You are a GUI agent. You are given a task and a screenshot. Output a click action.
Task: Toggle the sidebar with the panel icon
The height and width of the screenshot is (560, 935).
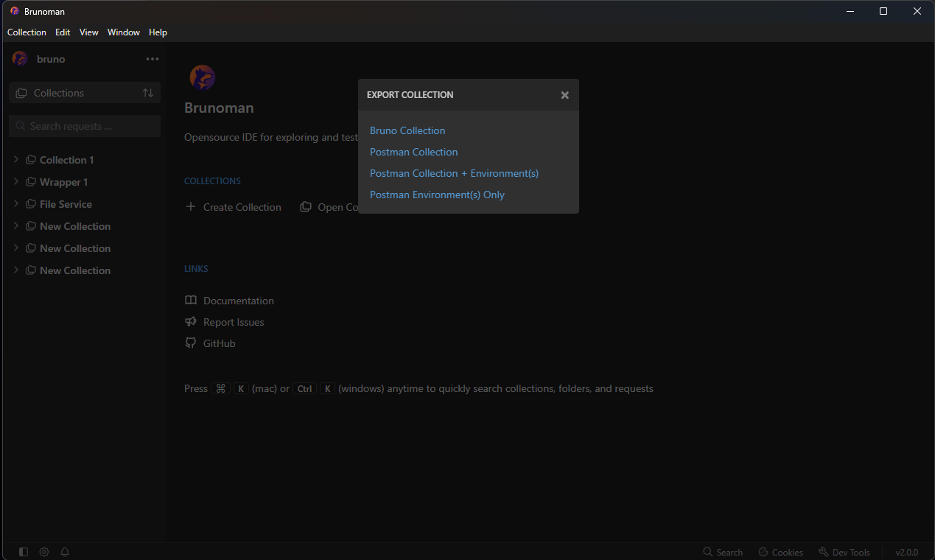pos(23,551)
